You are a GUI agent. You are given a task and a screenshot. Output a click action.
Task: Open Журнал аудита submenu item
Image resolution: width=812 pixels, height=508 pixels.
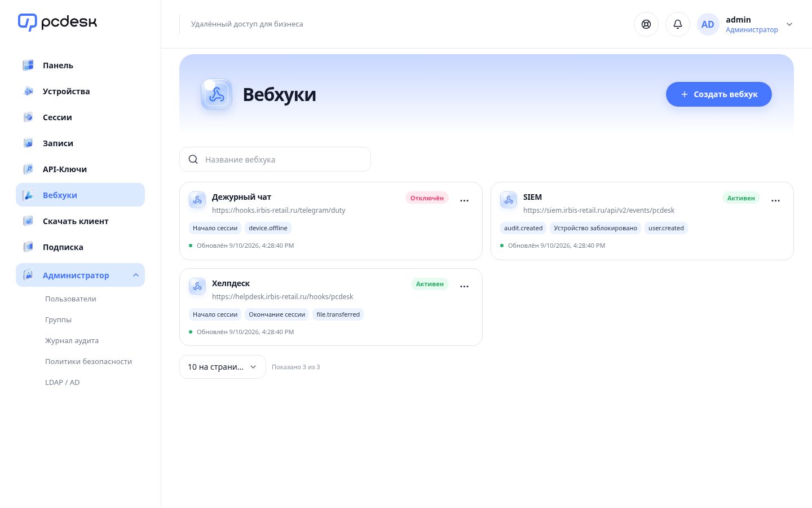tap(72, 340)
